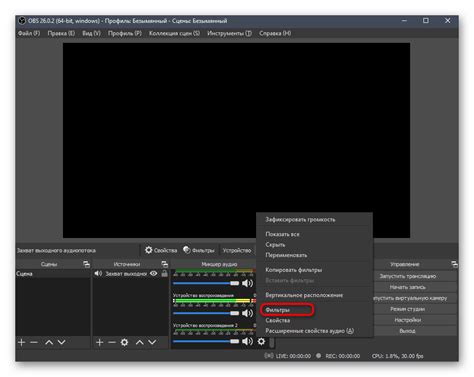The image size is (474, 377).
Task: Click Режим студии button
Action: [x=415, y=309]
